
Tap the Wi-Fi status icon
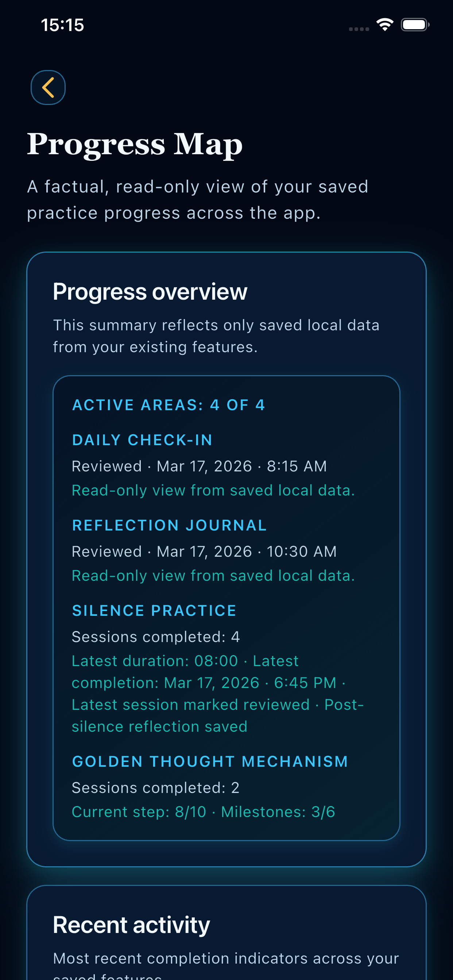coord(385,25)
